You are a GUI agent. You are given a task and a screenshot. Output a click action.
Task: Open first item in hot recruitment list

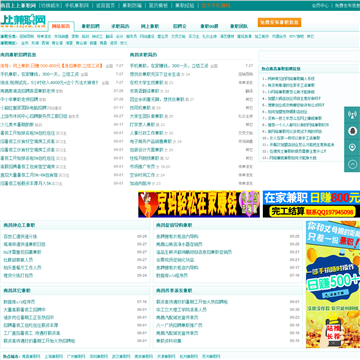click(289, 79)
